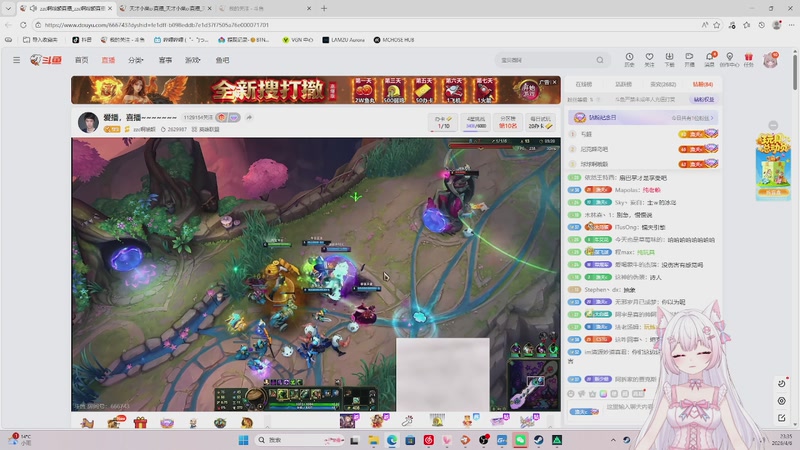Viewport: 800px width, 450px height.
Task: Open the Windows Start menu
Action: [x=243, y=440]
